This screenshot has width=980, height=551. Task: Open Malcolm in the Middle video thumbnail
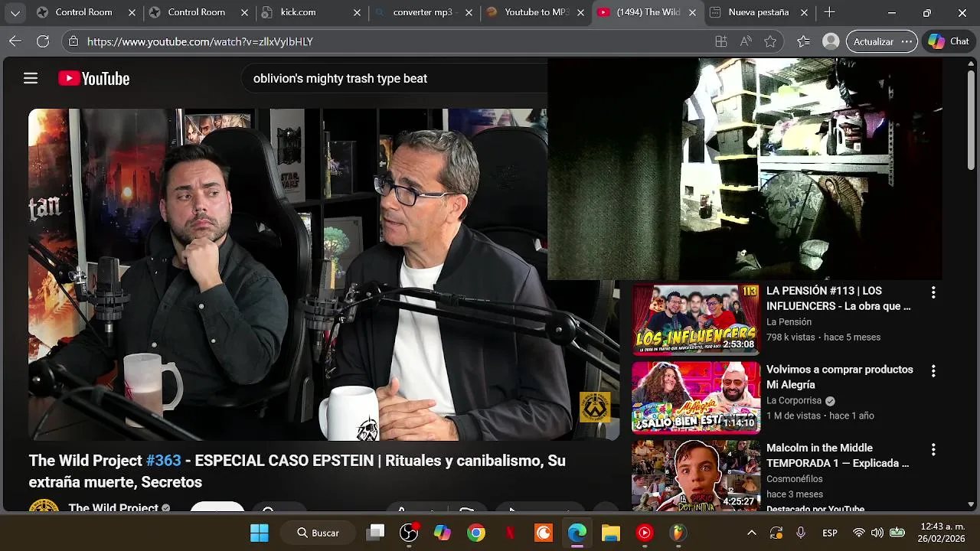click(696, 474)
